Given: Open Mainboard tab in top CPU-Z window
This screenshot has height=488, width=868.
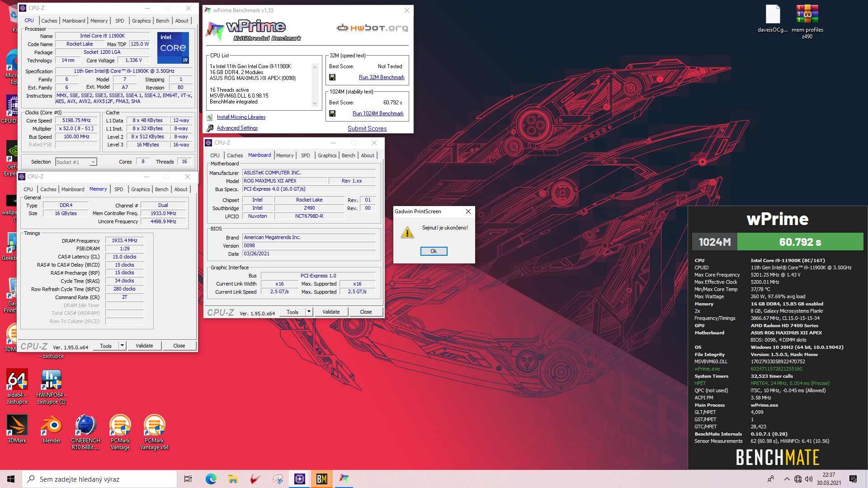Looking at the screenshot, I should (74, 21).
